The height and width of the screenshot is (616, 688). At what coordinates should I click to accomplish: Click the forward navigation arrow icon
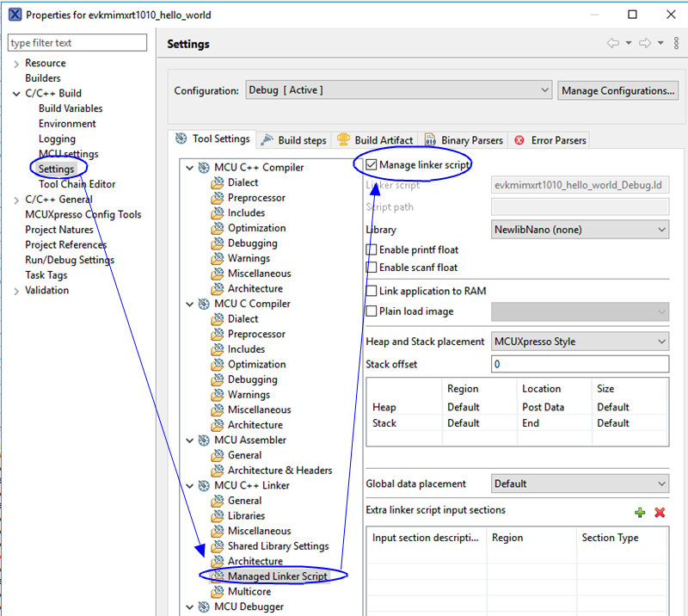point(645,43)
